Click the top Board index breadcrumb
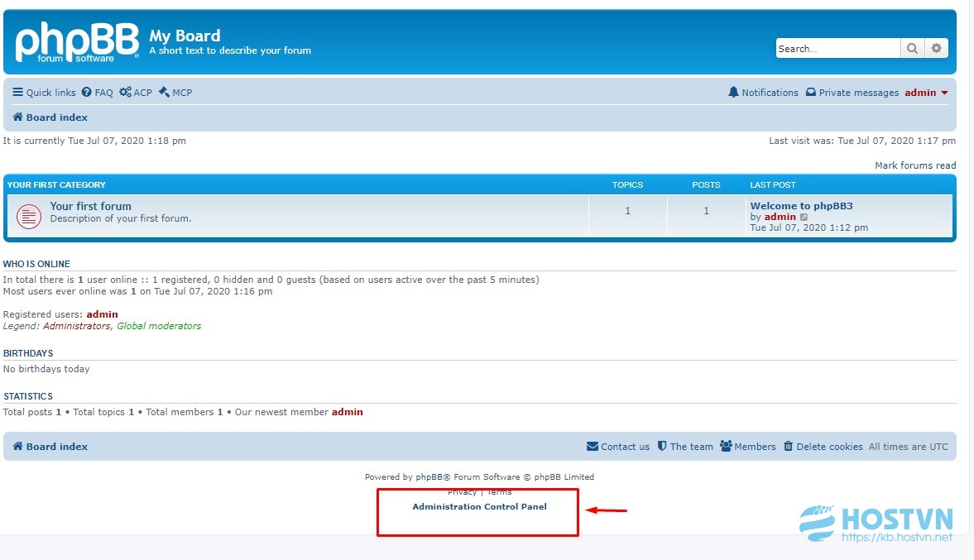Image resolution: width=974 pixels, height=560 pixels. 50,117
